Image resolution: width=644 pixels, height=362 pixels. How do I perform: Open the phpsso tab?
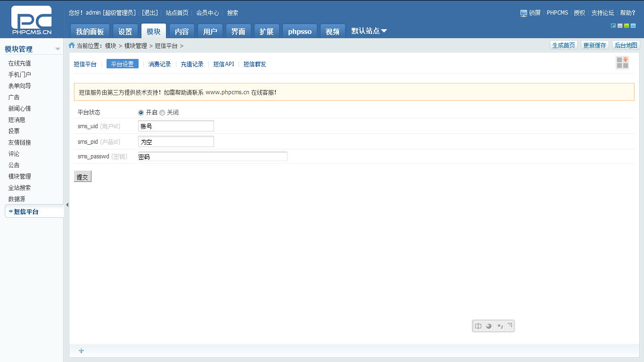300,31
